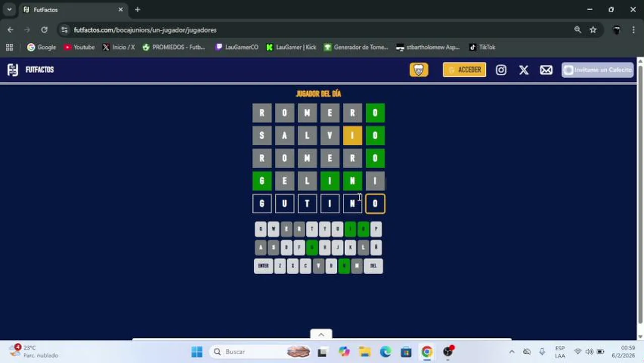Image resolution: width=644 pixels, height=363 pixels.
Task: Click Invitame un Cafecito button
Action: [x=598, y=70]
